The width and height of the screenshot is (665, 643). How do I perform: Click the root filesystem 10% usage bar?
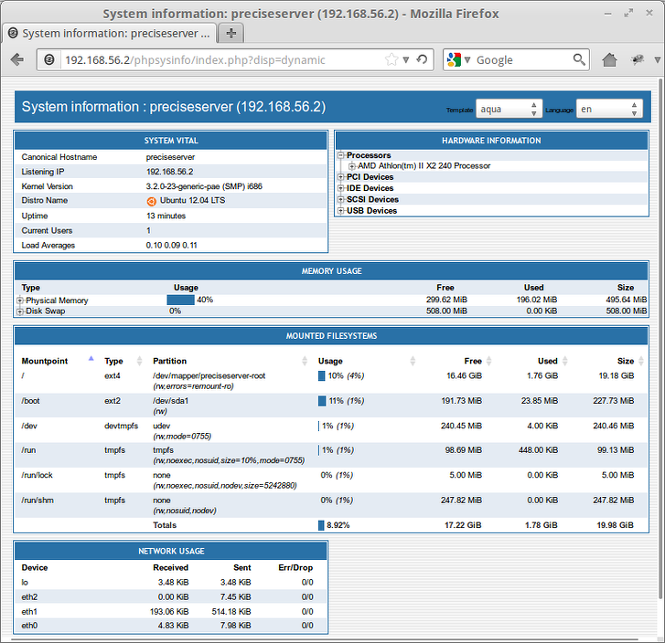pyautogui.click(x=321, y=376)
